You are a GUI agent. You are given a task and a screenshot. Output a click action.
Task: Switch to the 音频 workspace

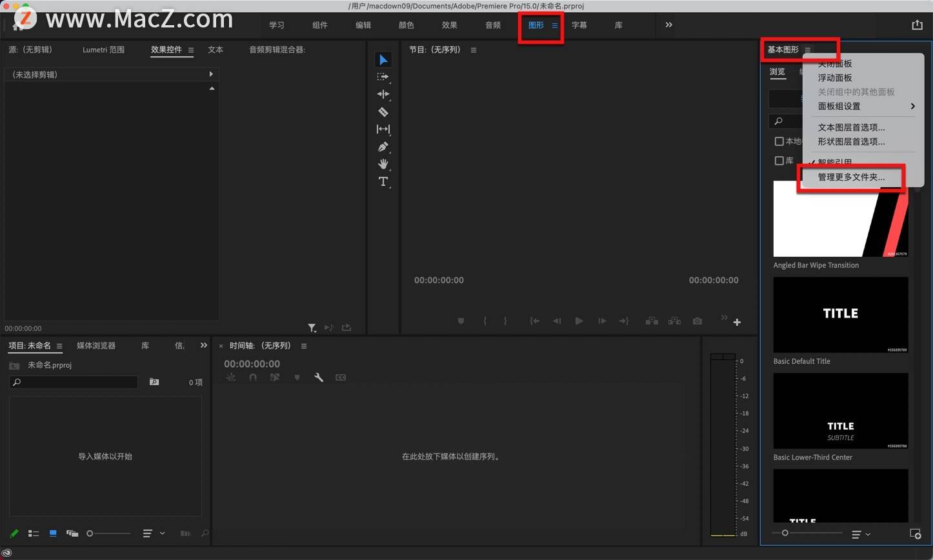pyautogui.click(x=493, y=25)
